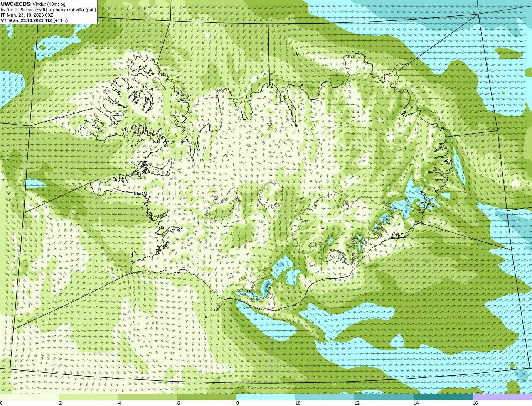Click the purple above-16 m/s scale segment
The height and width of the screenshot is (406, 532).
coord(502,397)
